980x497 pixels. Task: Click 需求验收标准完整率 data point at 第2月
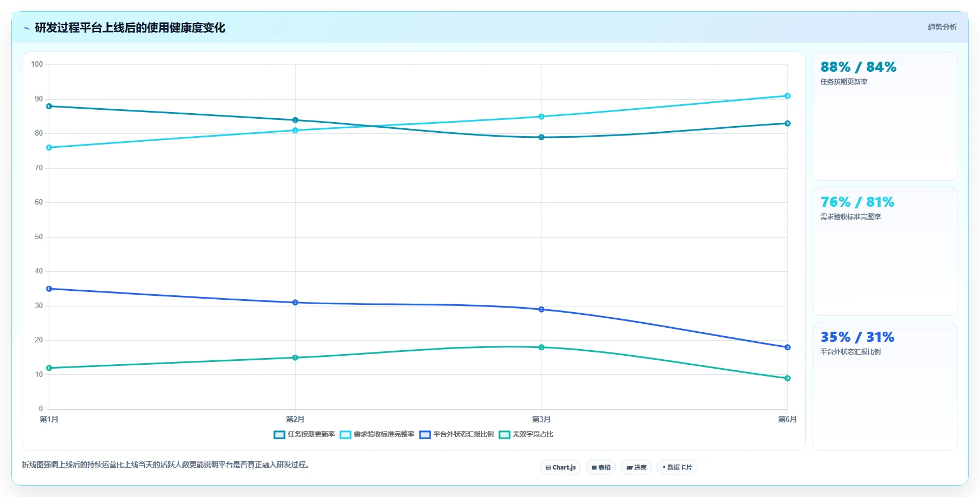(295, 131)
